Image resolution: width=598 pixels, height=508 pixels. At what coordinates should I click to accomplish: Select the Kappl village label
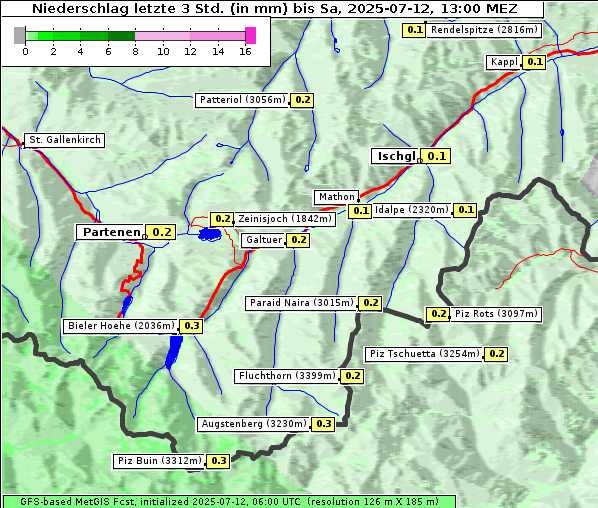pyautogui.click(x=504, y=62)
